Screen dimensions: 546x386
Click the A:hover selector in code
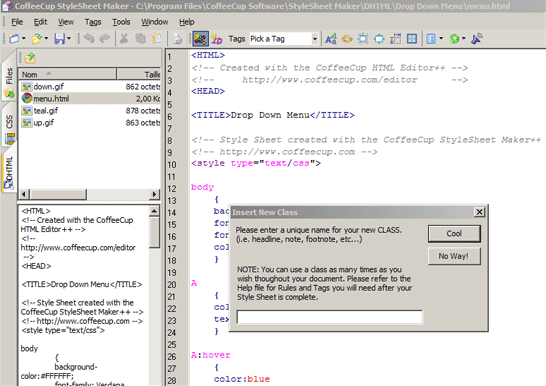[211, 355]
